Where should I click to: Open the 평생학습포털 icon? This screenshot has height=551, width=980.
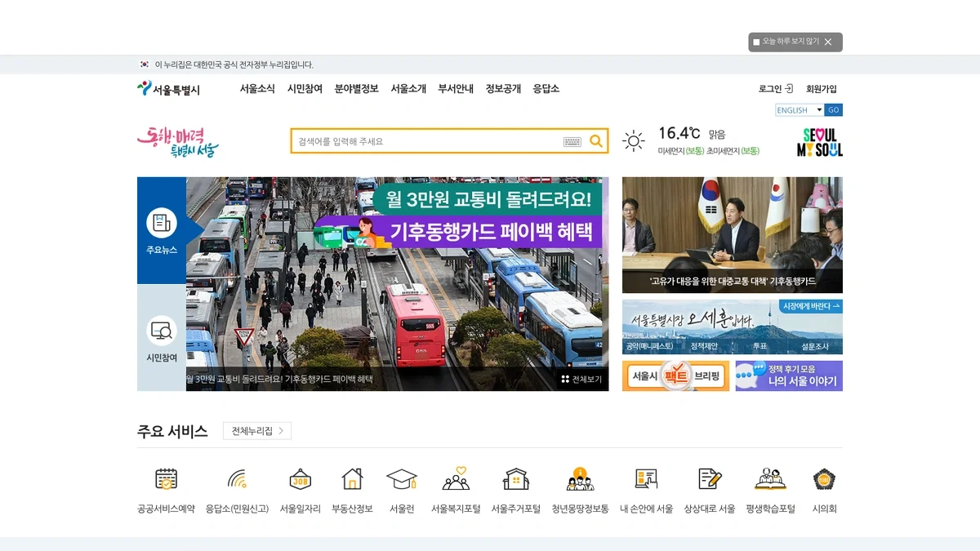point(770,478)
